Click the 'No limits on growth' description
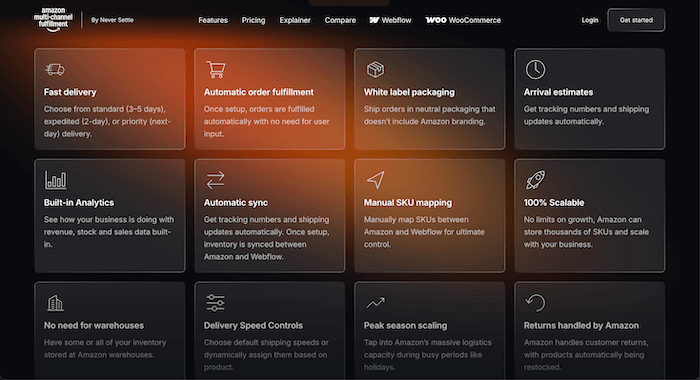700x380 pixels. pos(586,232)
